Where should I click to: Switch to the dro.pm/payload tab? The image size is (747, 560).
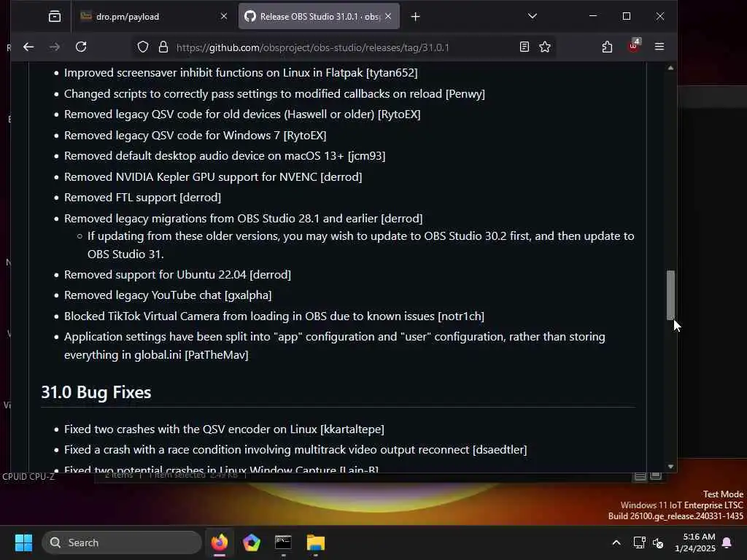153,17
